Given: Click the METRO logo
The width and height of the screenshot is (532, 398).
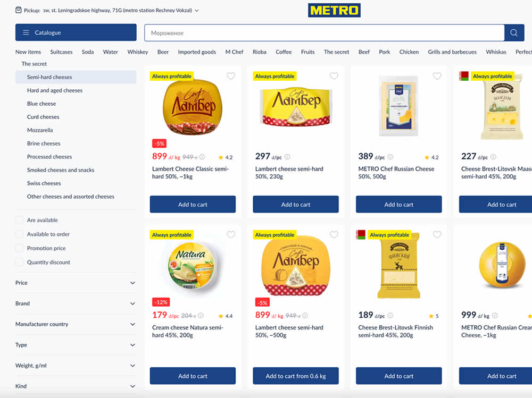Looking at the screenshot, I should [x=334, y=10].
